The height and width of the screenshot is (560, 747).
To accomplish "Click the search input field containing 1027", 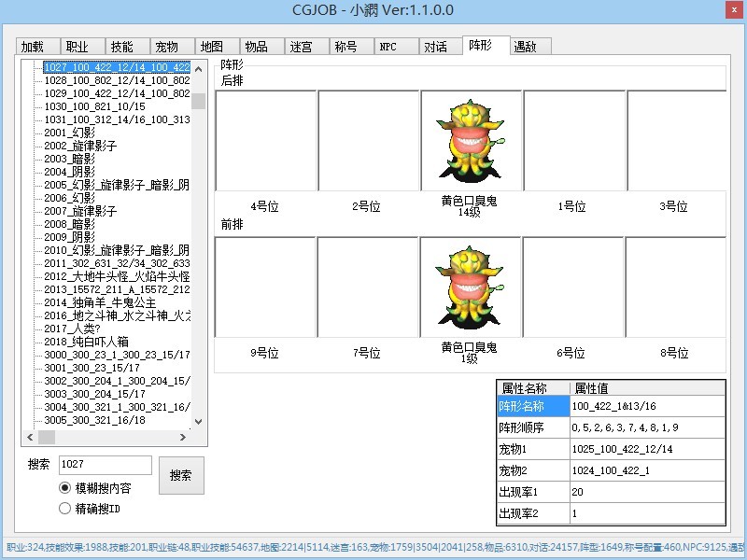I will tap(104, 465).
